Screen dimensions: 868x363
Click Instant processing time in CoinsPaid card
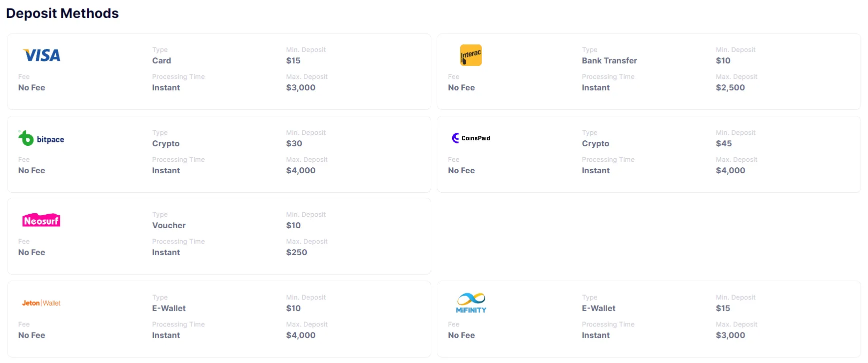point(596,170)
